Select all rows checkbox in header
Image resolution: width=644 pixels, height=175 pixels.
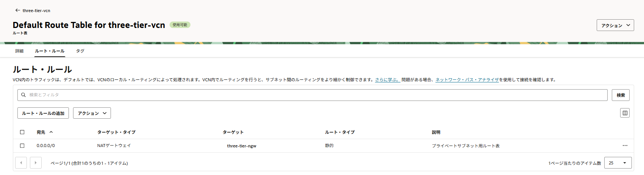22,132
